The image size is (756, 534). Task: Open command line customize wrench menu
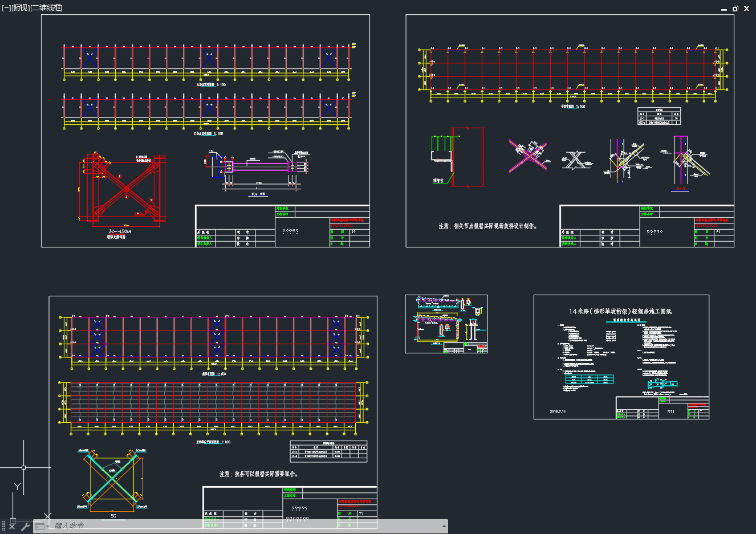[25, 526]
